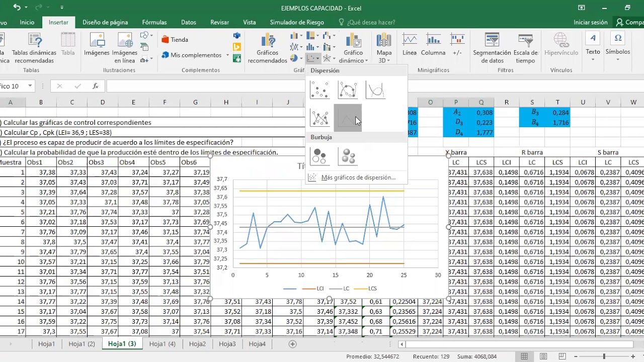
Task: Switch to Page Break Preview in status bar
Action: (563, 356)
